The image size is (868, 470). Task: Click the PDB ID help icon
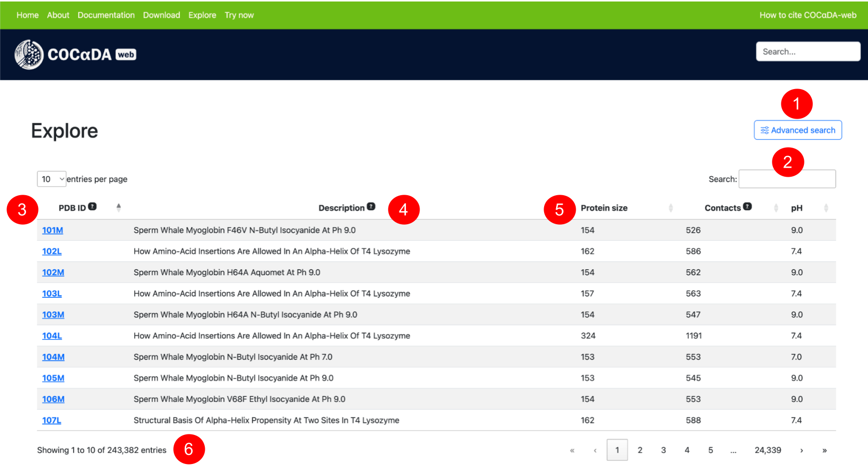coord(93,206)
